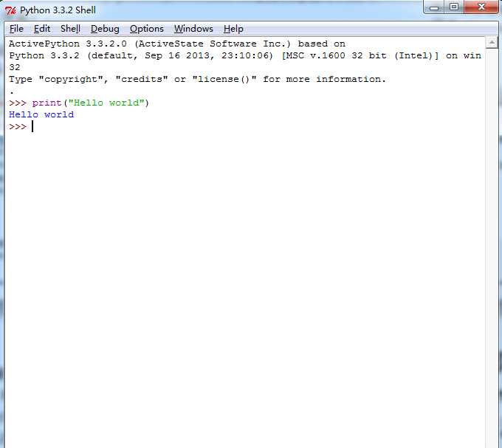Click the Type "copyright", "credits" line
The image size is (502, 448).
197,79
